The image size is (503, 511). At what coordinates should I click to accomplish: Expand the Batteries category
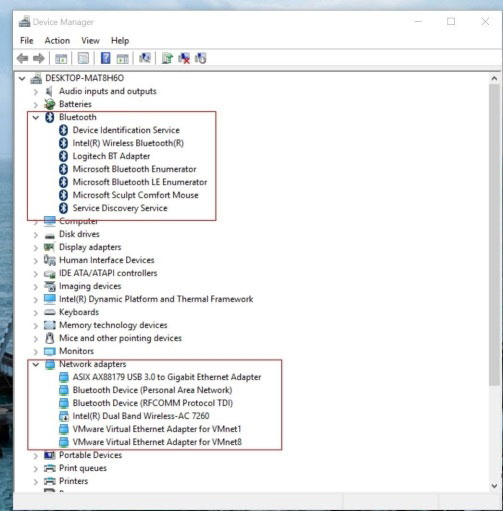[x=36, y=104]
